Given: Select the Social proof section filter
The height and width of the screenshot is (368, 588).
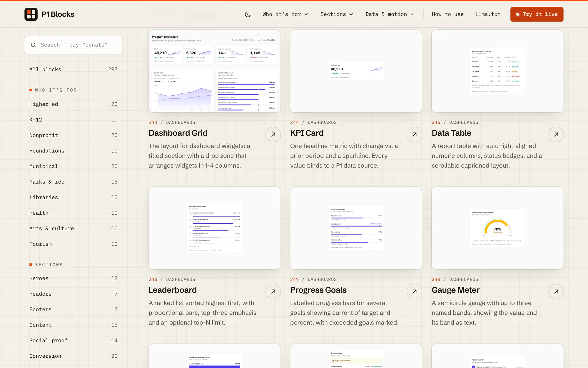Looking at the screenshot, I should tap(73, 341).
